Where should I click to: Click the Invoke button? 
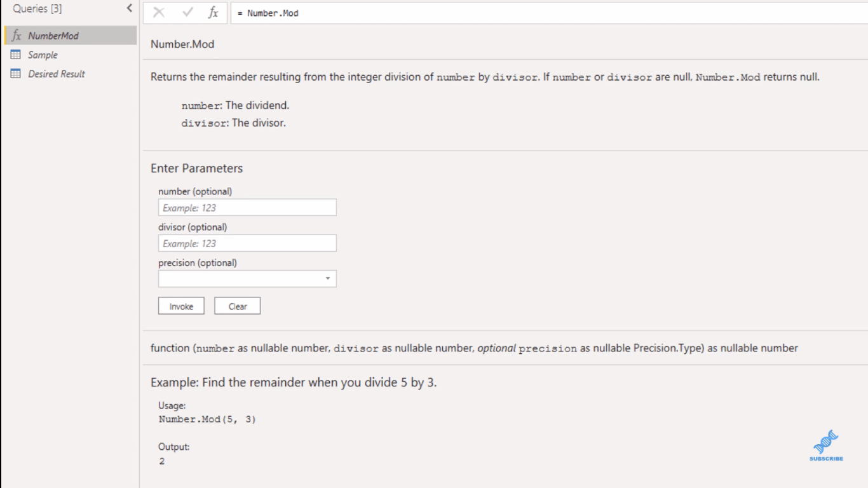coord(181,306)
